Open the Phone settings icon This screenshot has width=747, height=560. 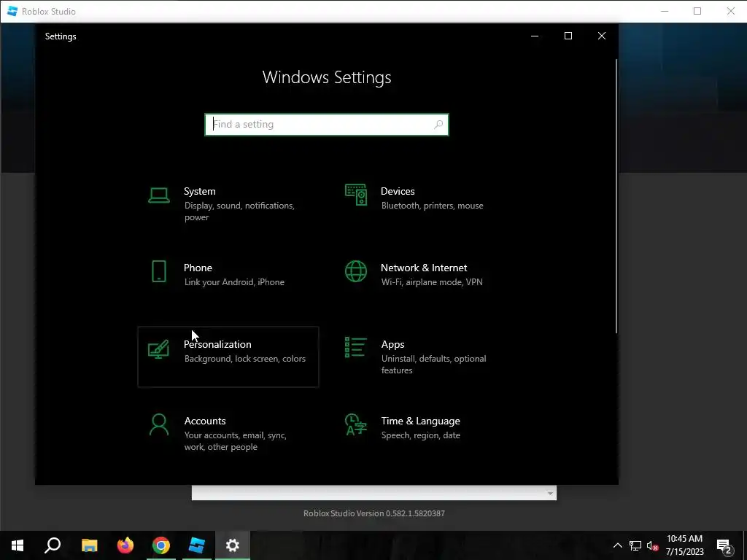[x=158, y=271]
